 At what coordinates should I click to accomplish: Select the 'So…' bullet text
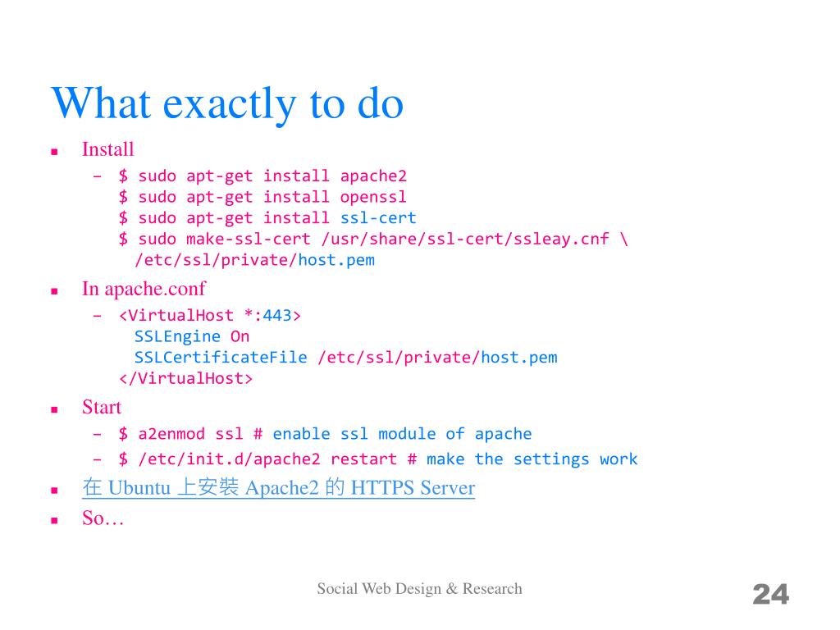103,518
